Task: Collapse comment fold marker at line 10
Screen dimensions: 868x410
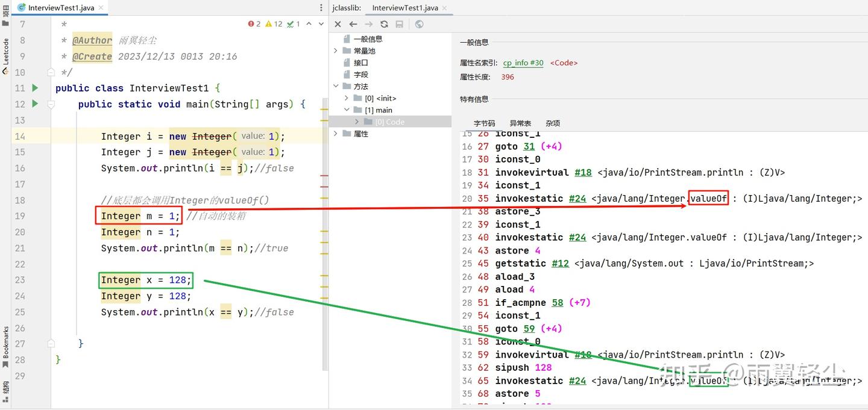Action: tap(51, 72)
